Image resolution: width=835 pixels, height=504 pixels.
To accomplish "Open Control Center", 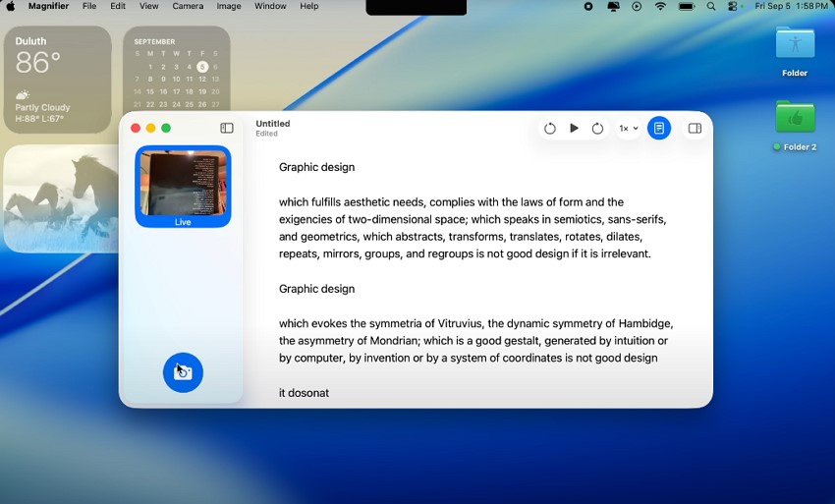I will click(x=733, y=7).
